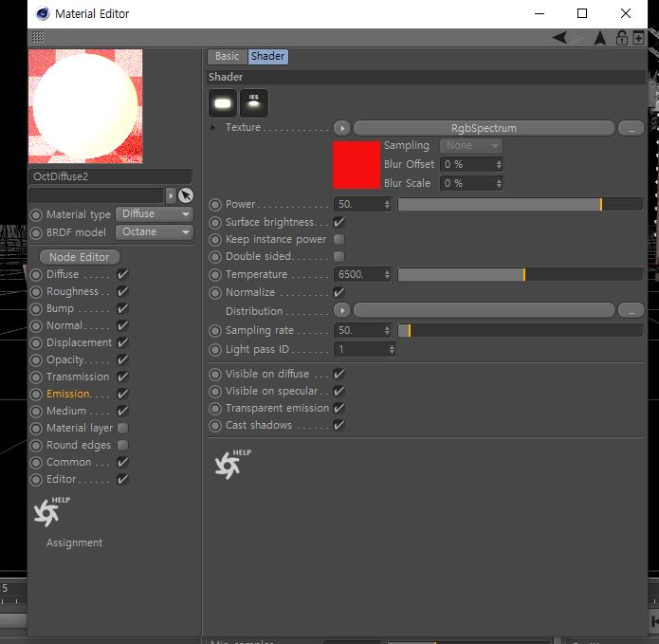
Task: Toggle Visible on specular checkbox
Action: point(339,391)
